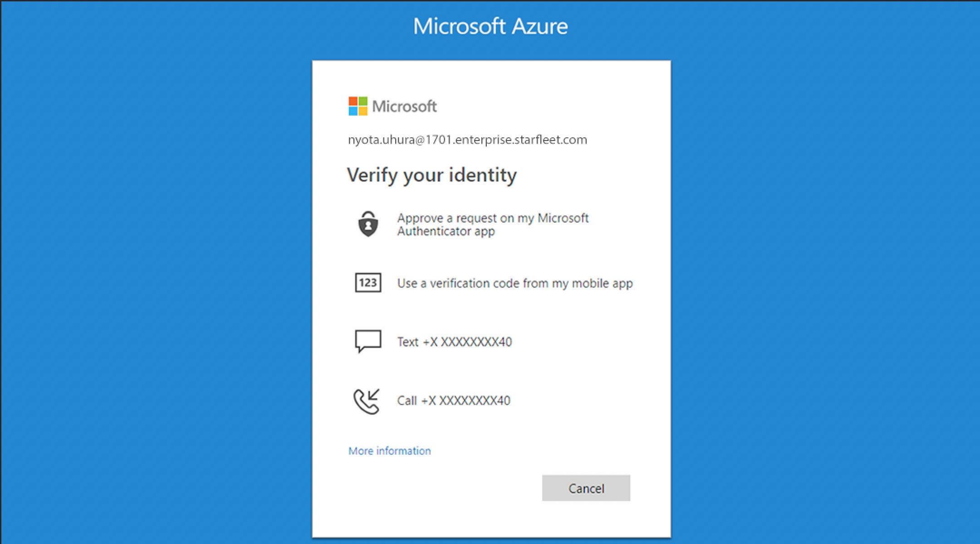Click the Authenticator app lock shield icon
Viewport: 980px width, 544px height.
(x=368, y=224)
